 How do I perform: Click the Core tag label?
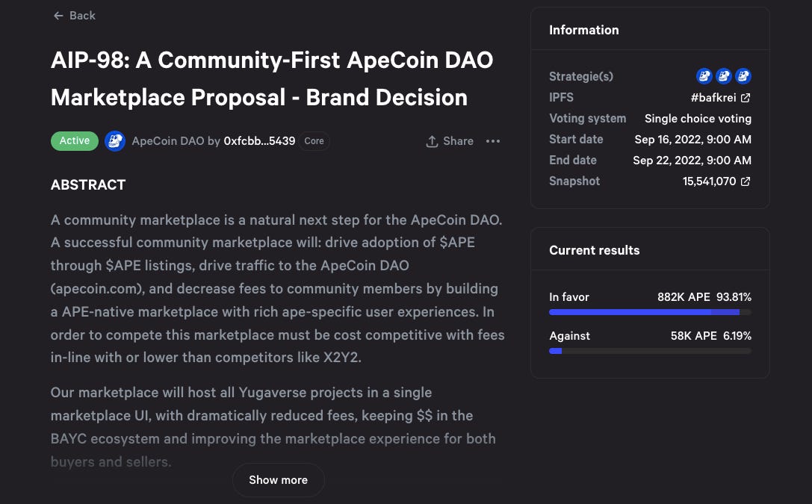click(x=314, y=141)
